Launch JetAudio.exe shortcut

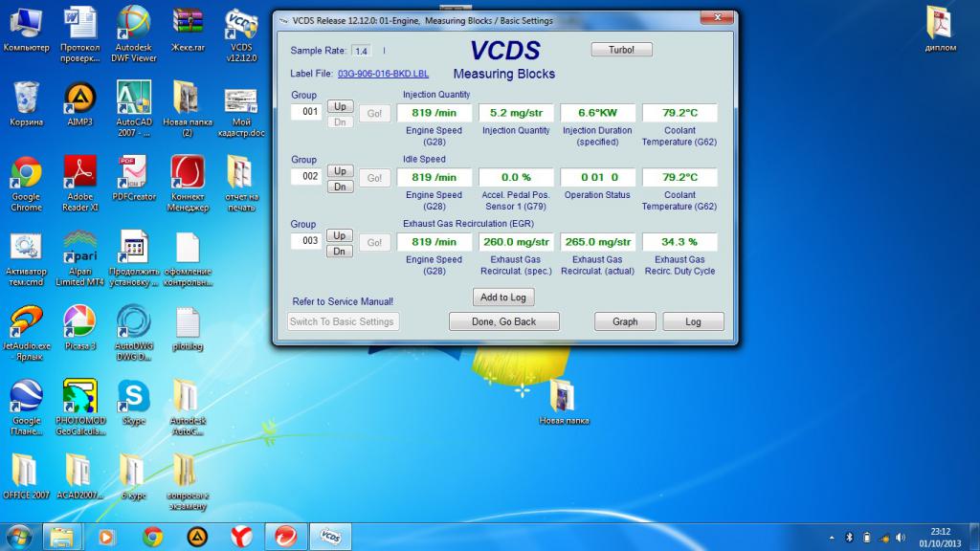click(x=26, y=333)
